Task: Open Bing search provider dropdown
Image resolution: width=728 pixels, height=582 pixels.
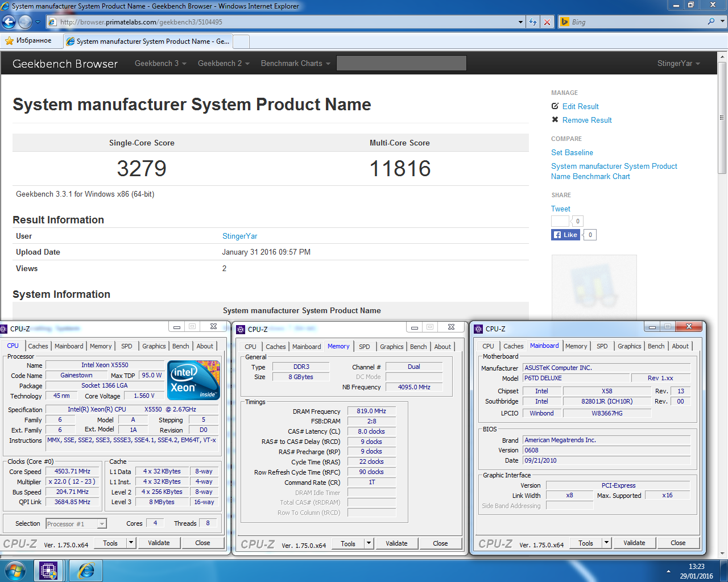Action: [722, 22]
